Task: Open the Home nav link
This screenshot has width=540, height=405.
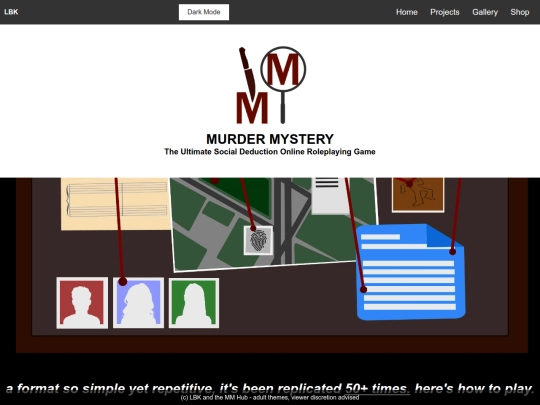Action: coord(407,12)
